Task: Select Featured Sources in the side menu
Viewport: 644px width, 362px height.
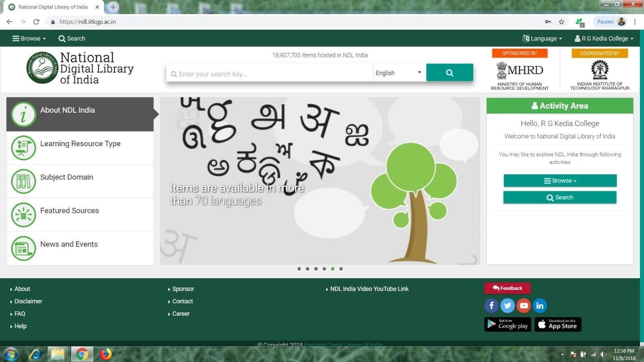Action: [70, 211]
